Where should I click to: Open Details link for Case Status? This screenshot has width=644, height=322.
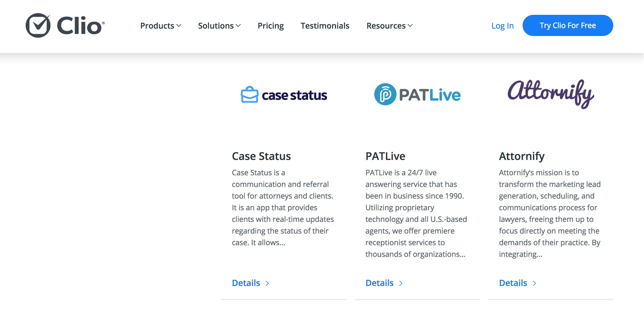click(x=251, y=283)
